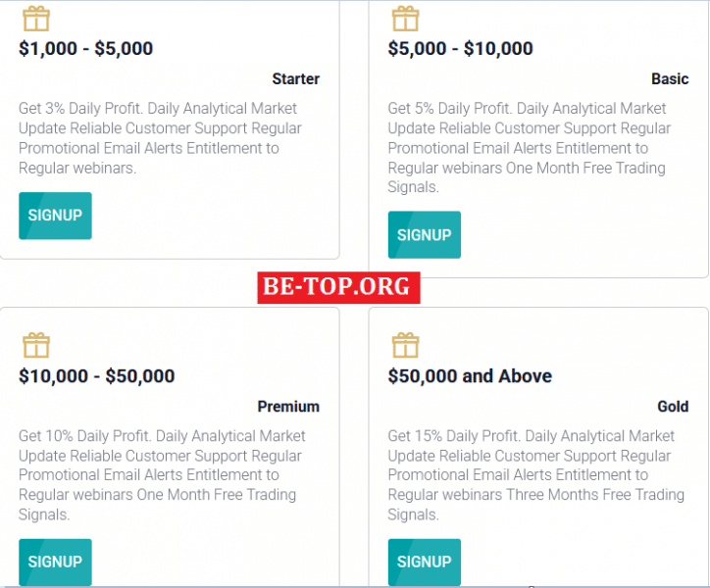Click the 15% Daily Profit description text
This screenshot has width=710, height=588.
click(x=536, y=475)
